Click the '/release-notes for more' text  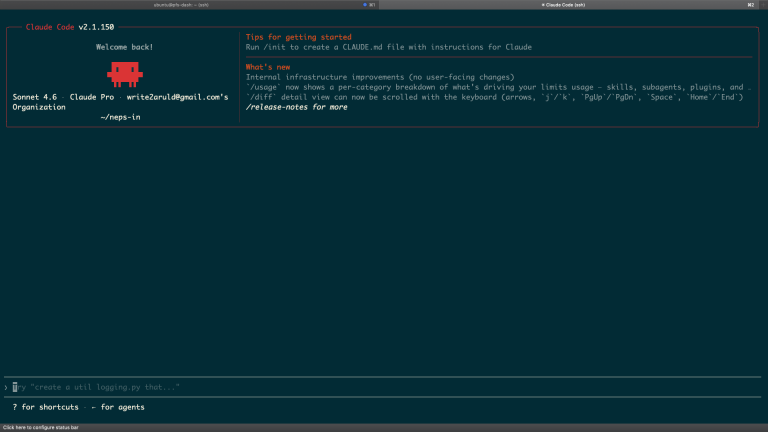296,107
